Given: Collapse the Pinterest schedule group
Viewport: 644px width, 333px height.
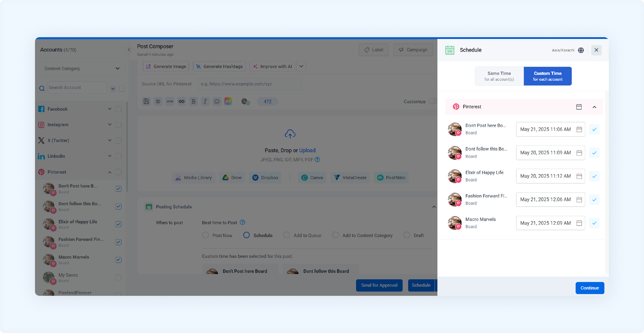Looking at the screenshot, I should coord(594,107).
